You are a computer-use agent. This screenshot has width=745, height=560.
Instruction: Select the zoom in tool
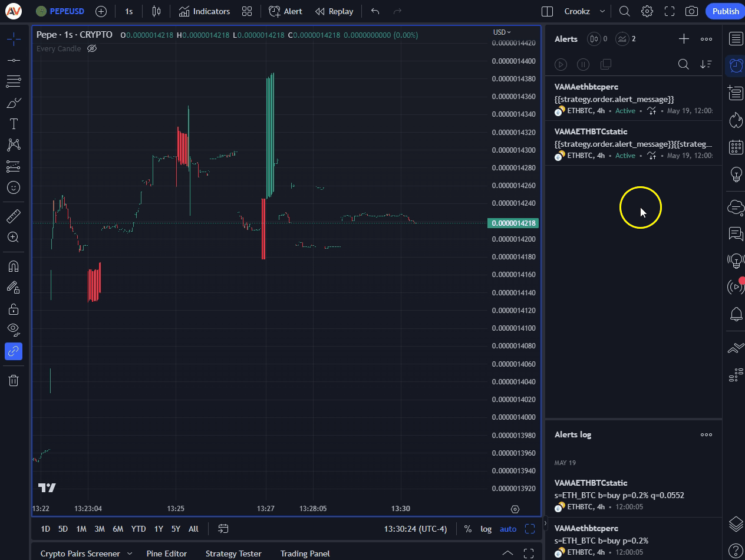click(14, 237)
